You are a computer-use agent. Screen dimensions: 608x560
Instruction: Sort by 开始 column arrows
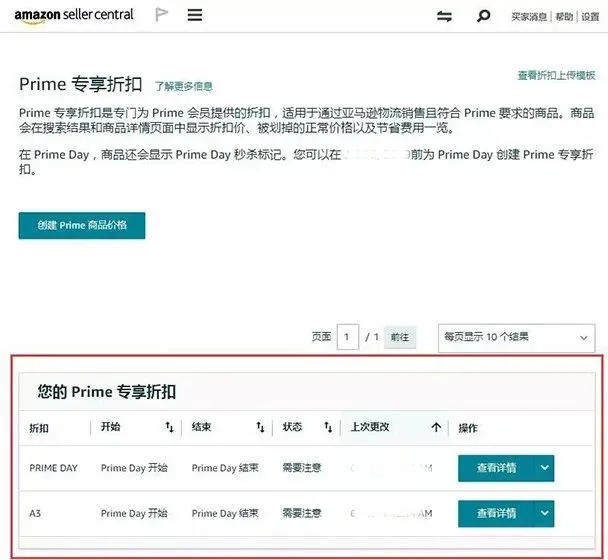[169, 427]
